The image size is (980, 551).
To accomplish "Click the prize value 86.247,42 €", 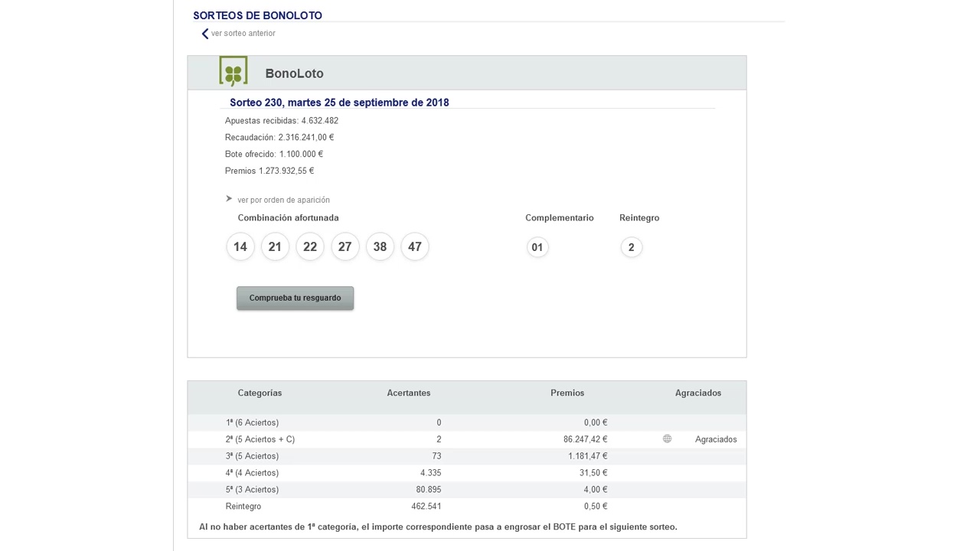I will [x=585, y=439].
